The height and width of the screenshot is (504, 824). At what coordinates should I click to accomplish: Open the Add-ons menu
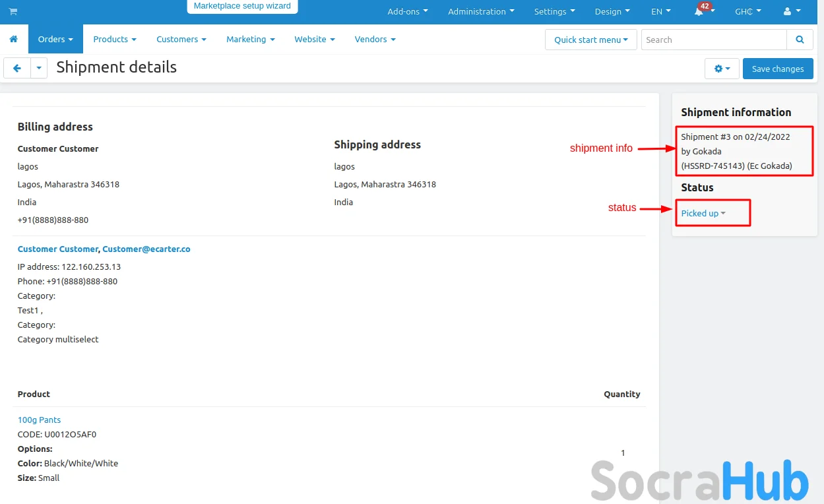[x=407, y=12]
